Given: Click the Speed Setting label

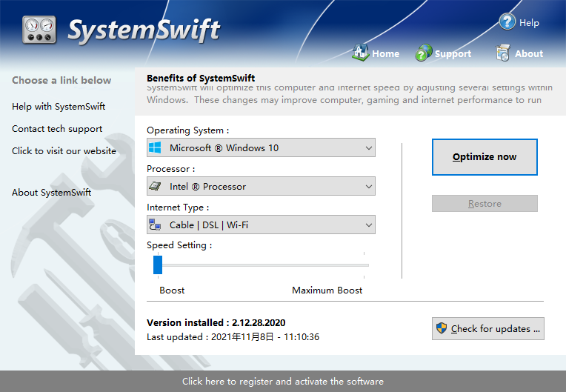Looking at the screenshot, I should (179, 245).
